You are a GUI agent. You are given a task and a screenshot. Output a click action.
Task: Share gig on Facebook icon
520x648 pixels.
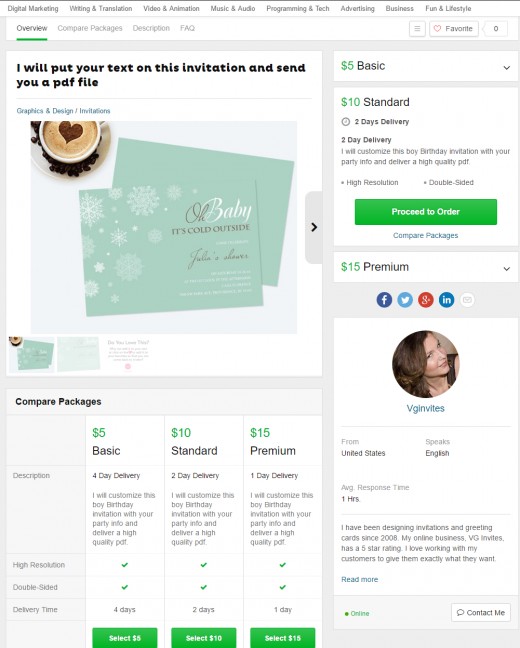tap(384, 300)
